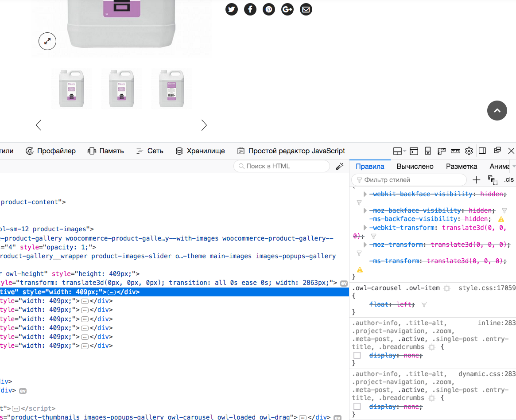Click the scroll-to-top round button
This screenshot has height=420, width=516.
(x=497, y=111)
